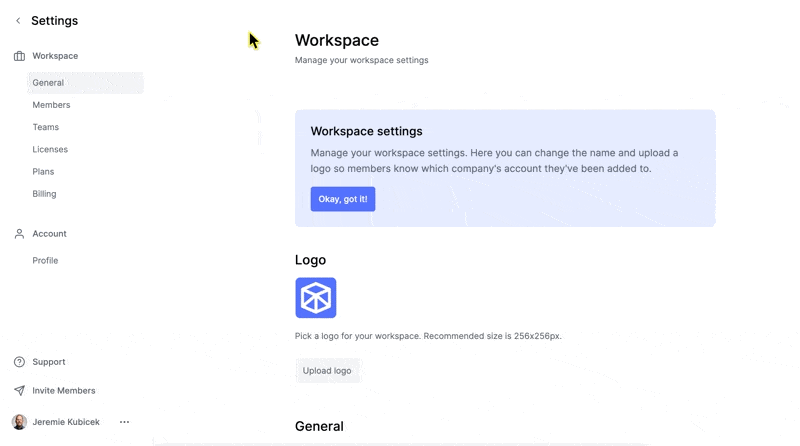Click the Support question mark icon
Image resolution: width=800 pixels, height=446 pixels.
click(19, 362)
